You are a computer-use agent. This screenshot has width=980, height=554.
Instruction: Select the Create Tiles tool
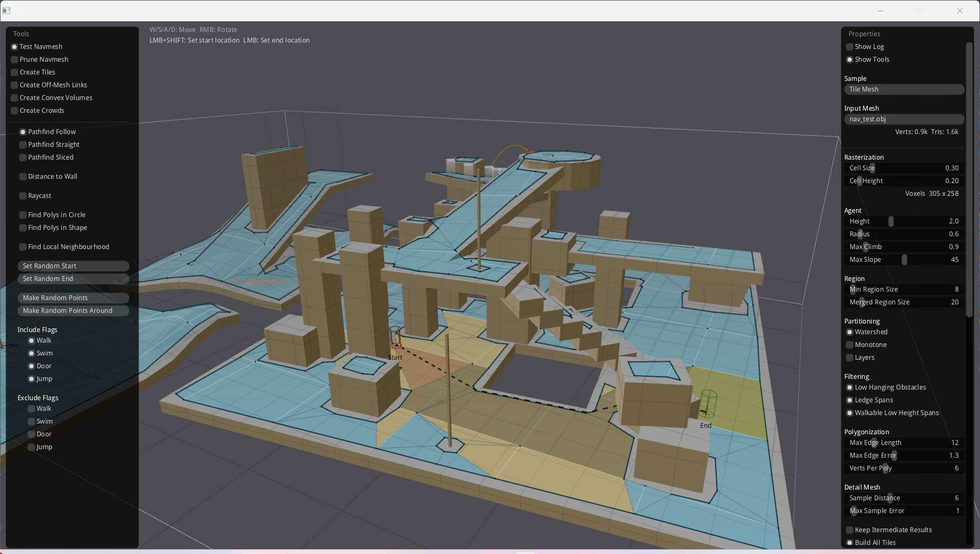[x=33, y=72]
